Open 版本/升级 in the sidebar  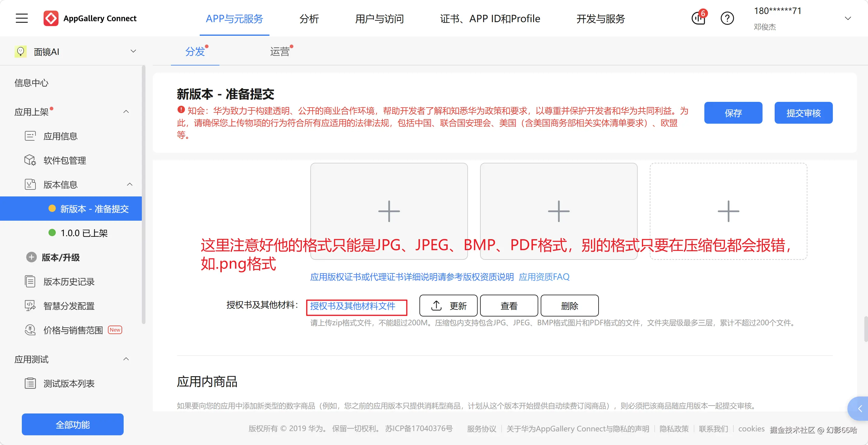pos(61,257)
